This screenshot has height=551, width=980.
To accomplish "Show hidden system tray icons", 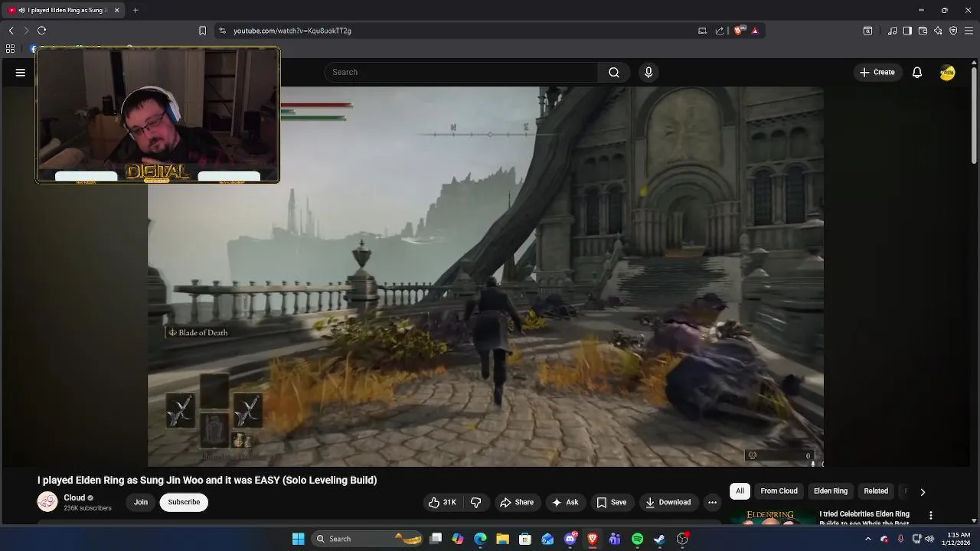I will coord(868,539).
